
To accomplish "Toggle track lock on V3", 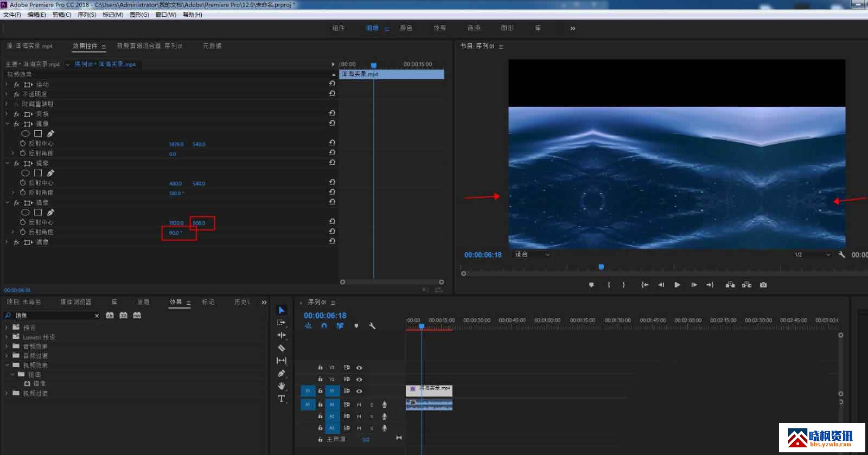I will [x=320, y=368].
